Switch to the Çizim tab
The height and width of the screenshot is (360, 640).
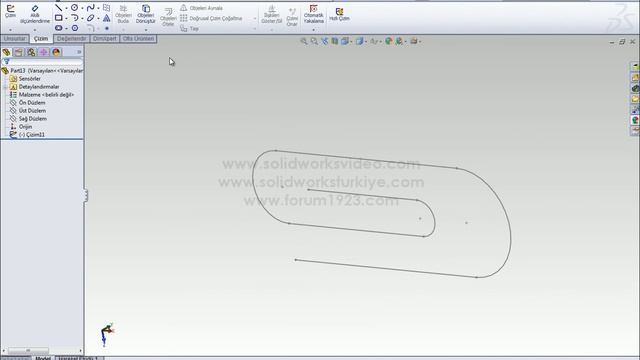(x=41, y=39)
